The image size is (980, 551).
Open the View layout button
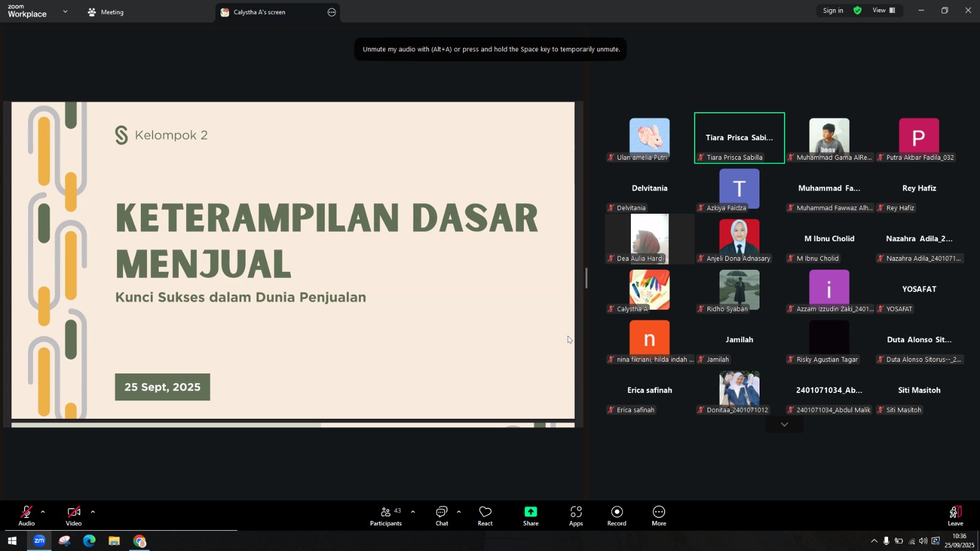[883, 10]
